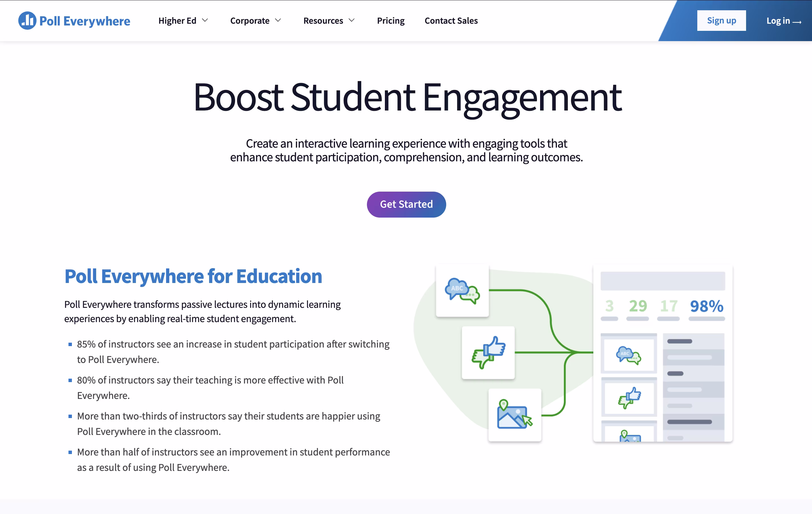Expand the Corporate dropdown chevron
This screenshot has height=514, width=812.
[278, 21]
